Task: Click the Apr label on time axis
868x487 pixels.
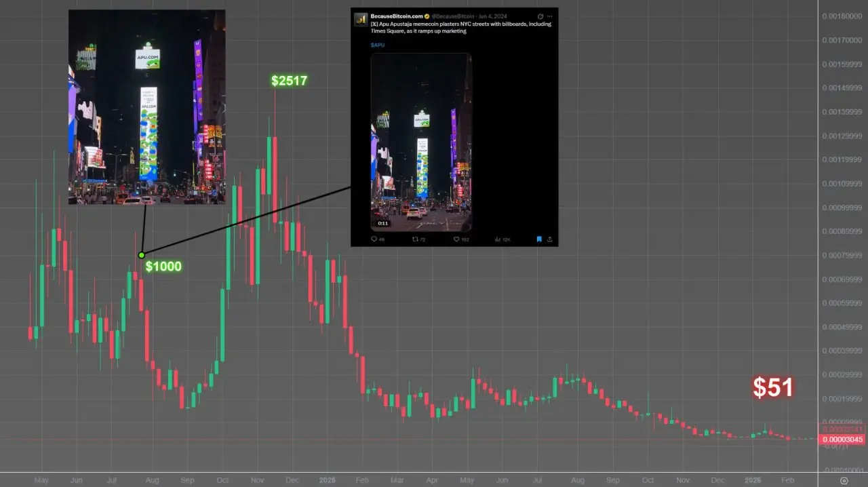Action: [x=432, y=480]
